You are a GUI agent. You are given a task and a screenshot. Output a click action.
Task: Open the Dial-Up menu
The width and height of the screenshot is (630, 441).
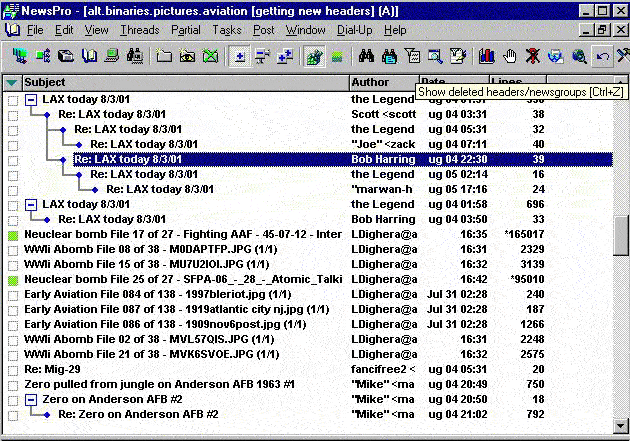[353, 30]
